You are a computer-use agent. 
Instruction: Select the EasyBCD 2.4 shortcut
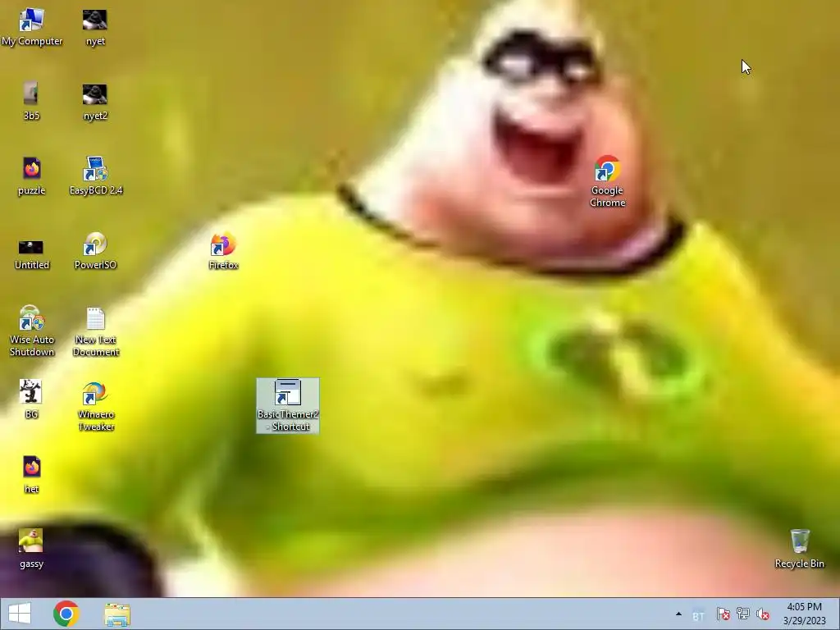[95, 177]
